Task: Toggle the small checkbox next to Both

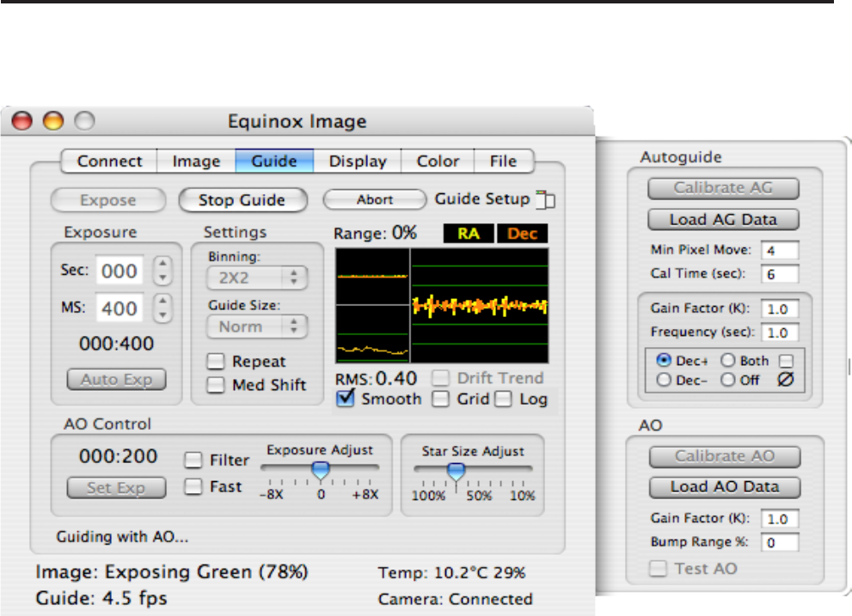Action: (786, 361)
